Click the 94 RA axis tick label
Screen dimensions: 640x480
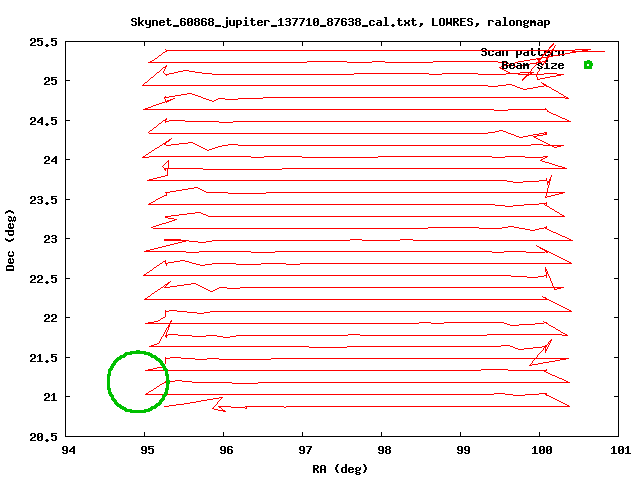68,450
